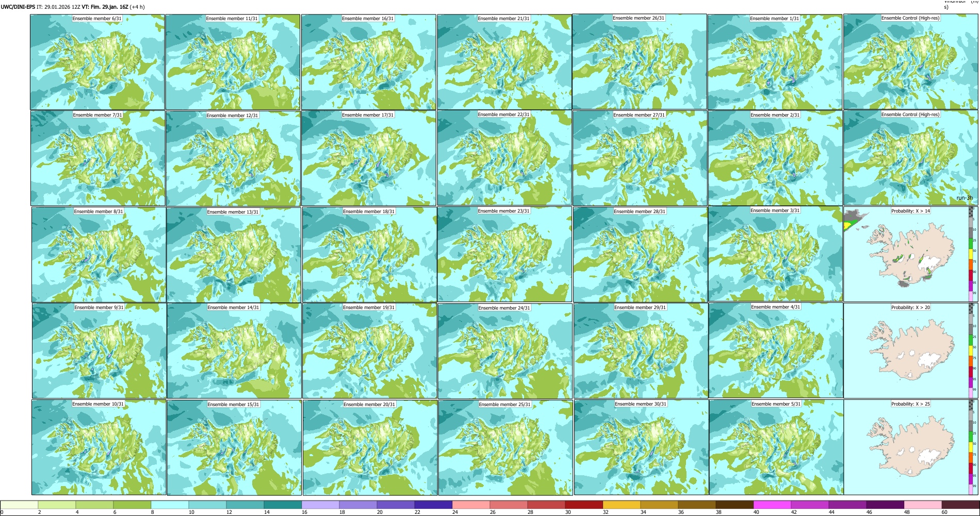Open the Ensemble member 22/31 map panel

504,158
